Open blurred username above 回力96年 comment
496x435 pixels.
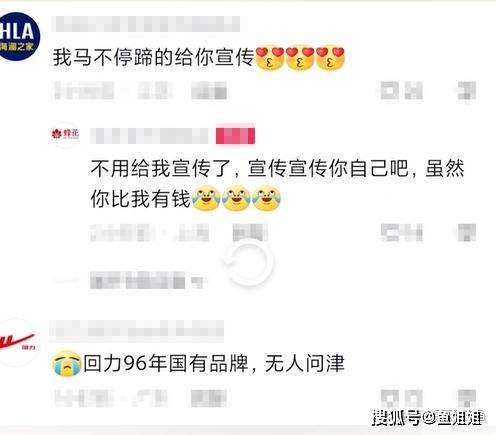[x=137, y=331]
